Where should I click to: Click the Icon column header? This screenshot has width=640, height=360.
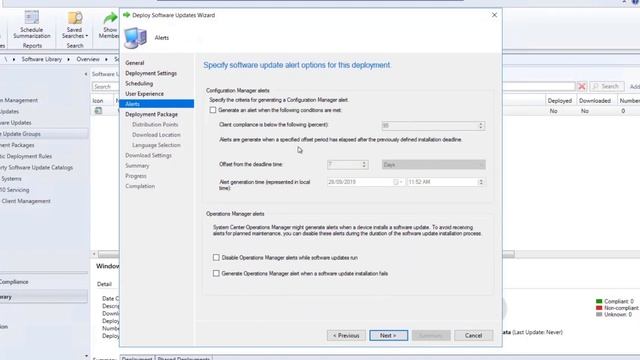[98, 100]
